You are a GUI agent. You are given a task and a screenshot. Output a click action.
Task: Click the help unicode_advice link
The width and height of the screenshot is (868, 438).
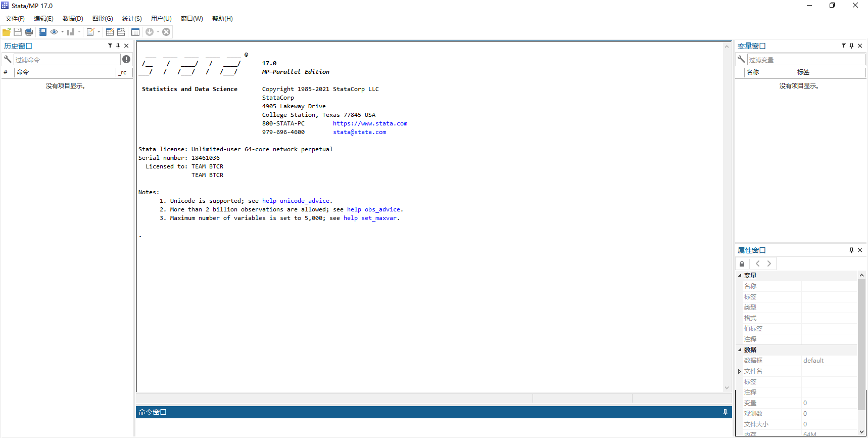pos(296,201)
